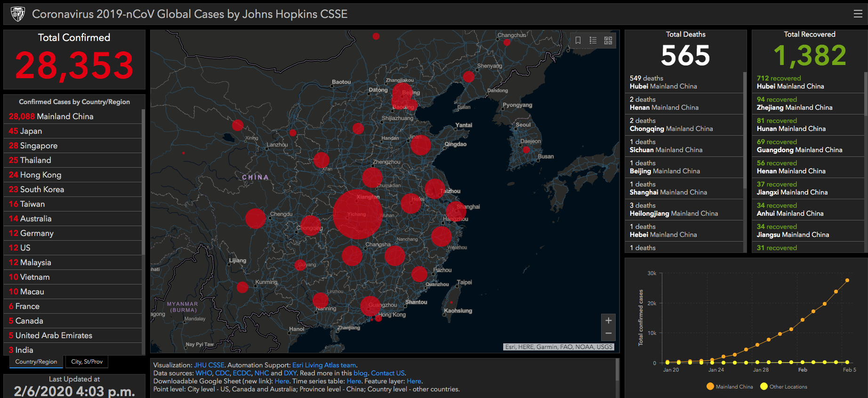
Task: Open the WHO data source link
Action: 204,373
